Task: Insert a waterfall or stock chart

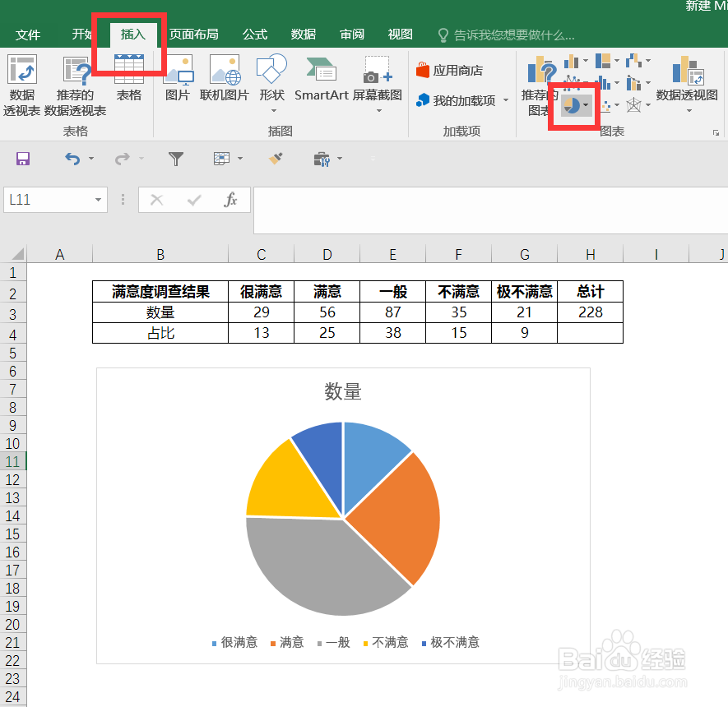Action: 638,61
